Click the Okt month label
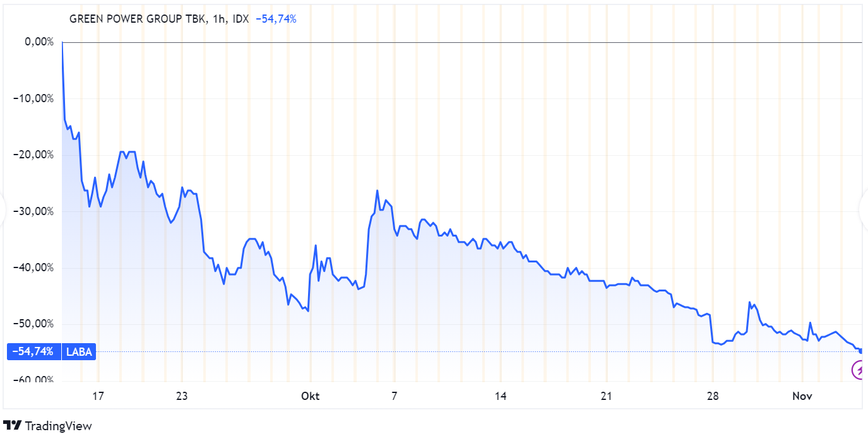This screenshot has height=434, width=868. [x=311, y=396]
